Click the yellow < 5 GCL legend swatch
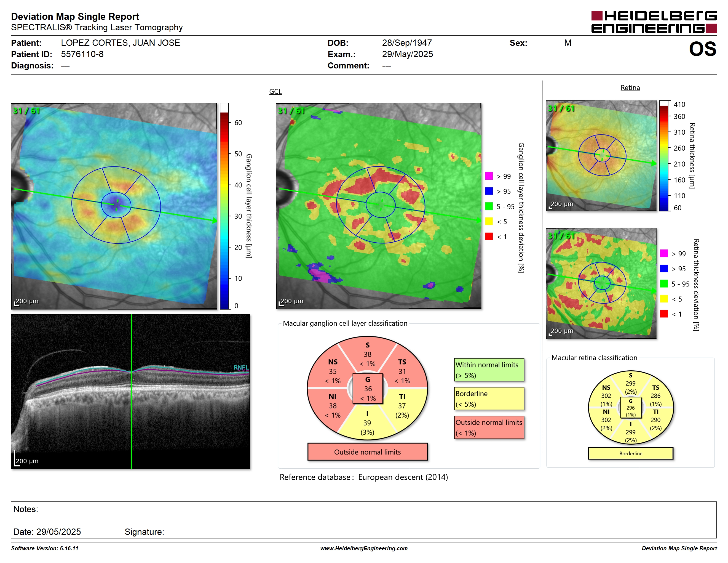This screenshot has width=728, height=563. click(489, 221)
